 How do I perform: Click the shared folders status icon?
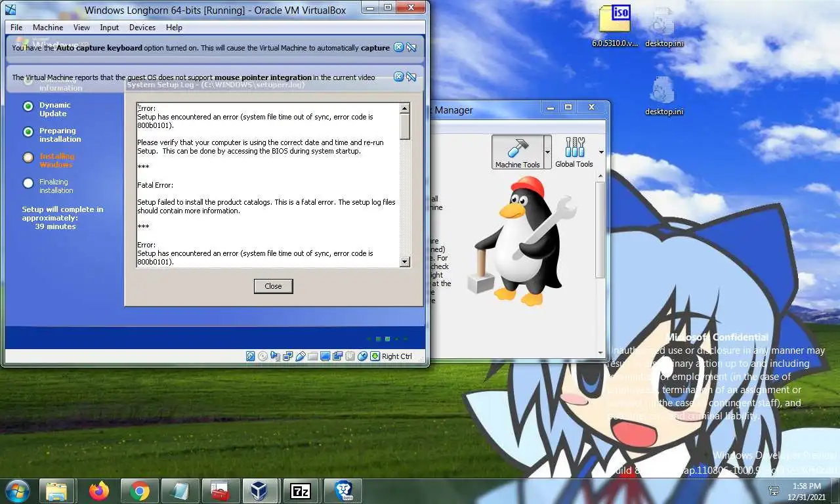pos(312,356)
